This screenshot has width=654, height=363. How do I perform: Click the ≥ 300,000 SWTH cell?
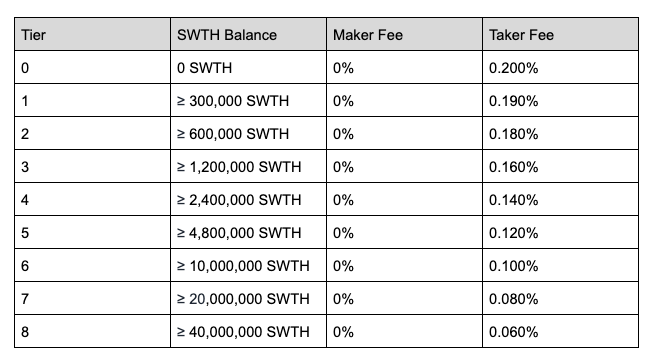click(249, 100)
